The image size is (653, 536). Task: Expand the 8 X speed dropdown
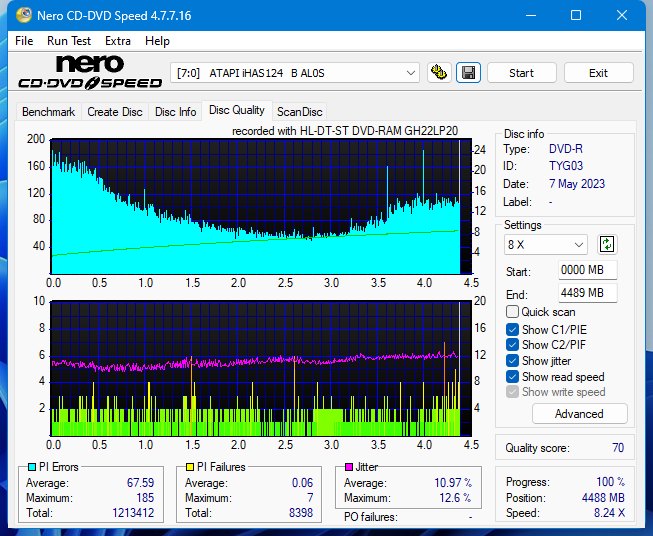546,244
